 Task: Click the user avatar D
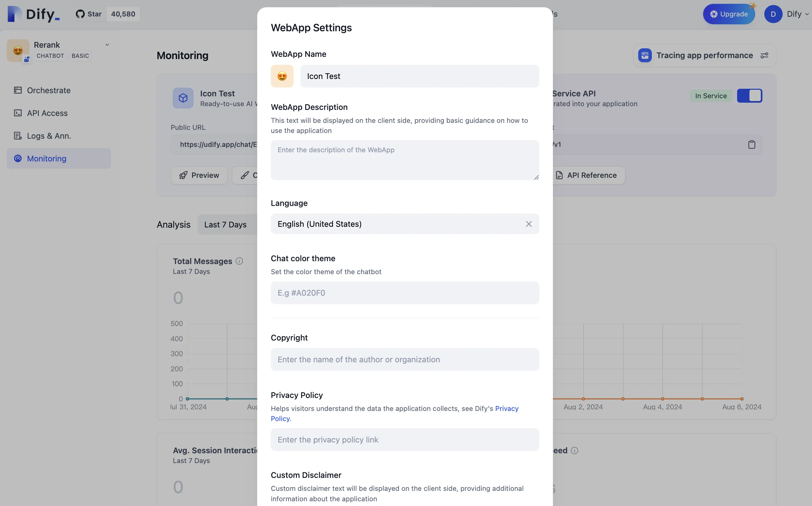point(773,14)
